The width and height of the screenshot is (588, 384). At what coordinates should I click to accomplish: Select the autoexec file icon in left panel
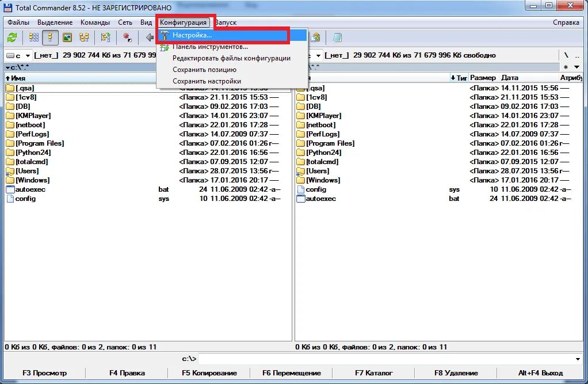(10, 189)
